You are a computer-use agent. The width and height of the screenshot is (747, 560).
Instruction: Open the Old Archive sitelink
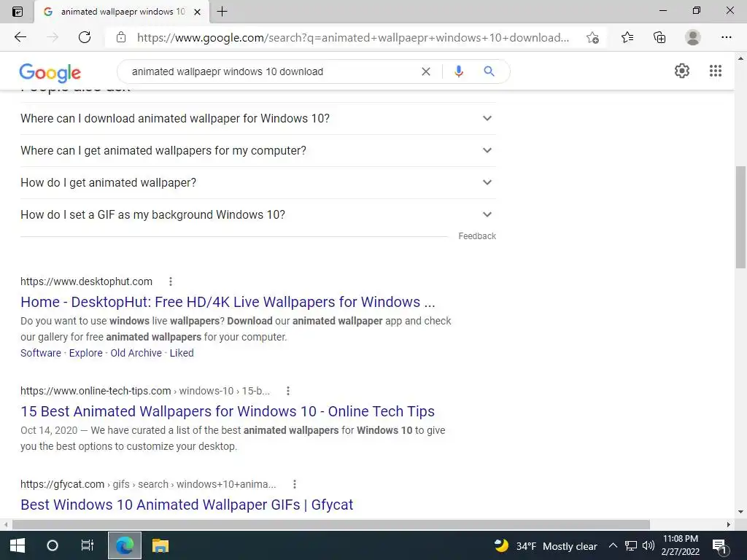[x=136, y=353]
